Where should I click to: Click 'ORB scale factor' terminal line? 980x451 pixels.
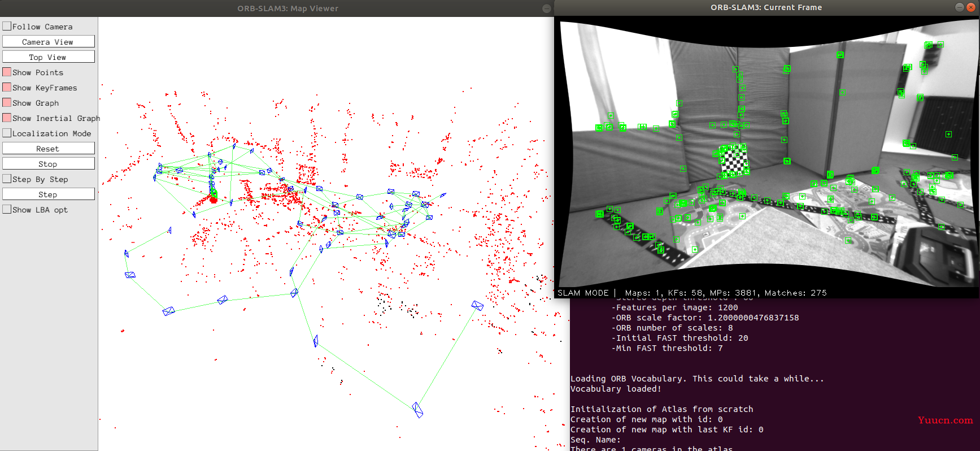pos(705,318)
